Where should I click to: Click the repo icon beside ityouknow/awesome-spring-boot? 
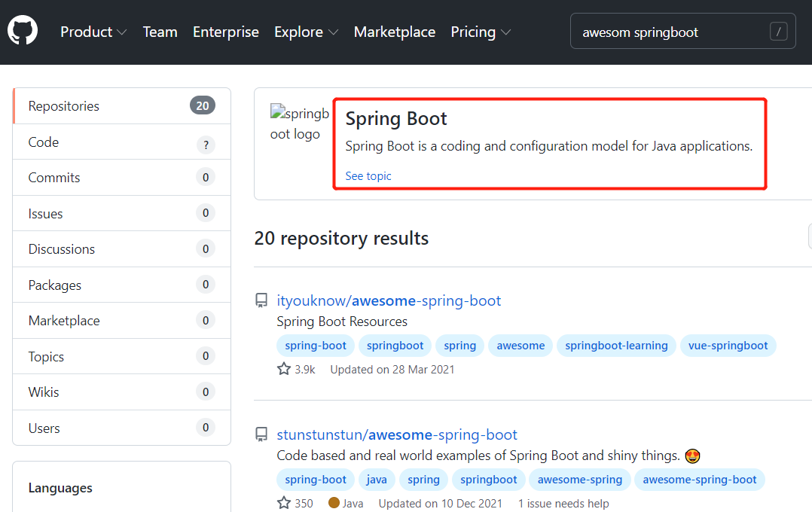(261, 301)
